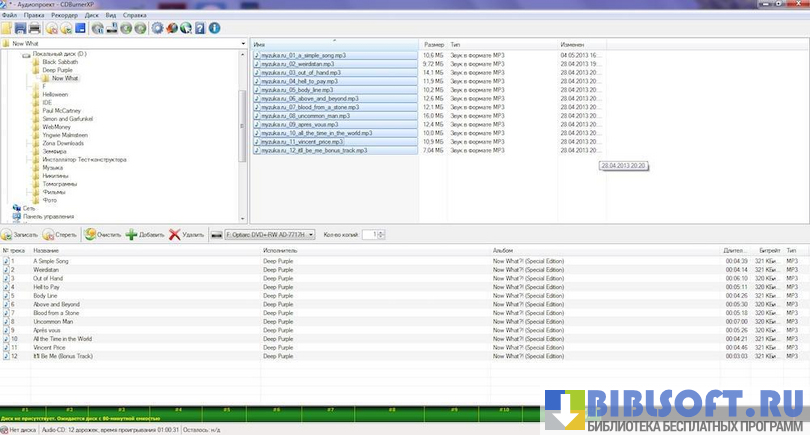The width and height of the screenshot is (810, 435).
Task: Click the Очистить clear button
Action: click(102, 234)
